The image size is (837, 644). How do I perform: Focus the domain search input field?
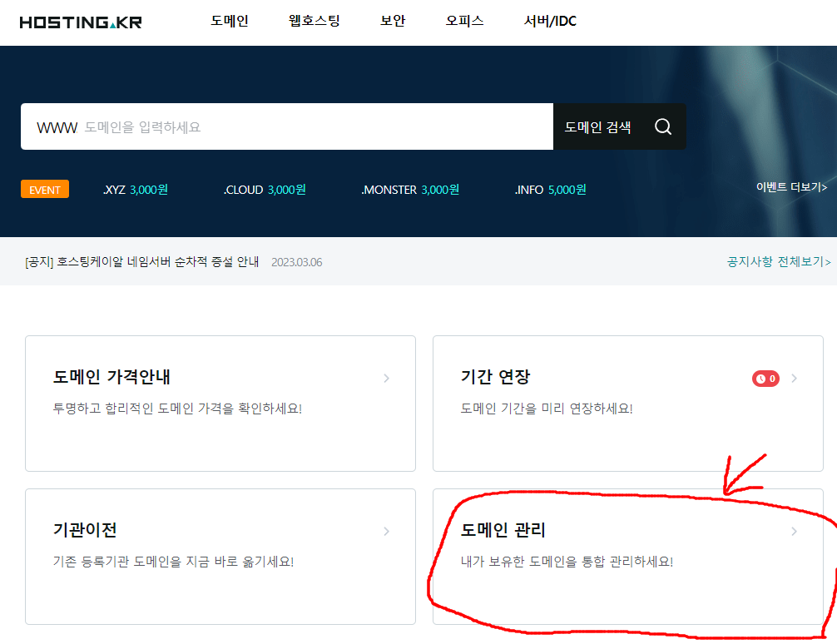click(287, 126)
